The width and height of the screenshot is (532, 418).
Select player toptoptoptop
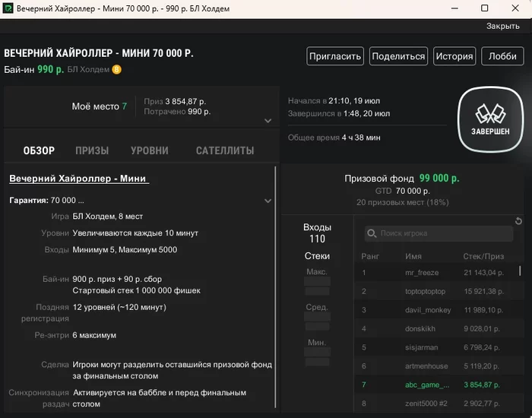tap(425, 291)
